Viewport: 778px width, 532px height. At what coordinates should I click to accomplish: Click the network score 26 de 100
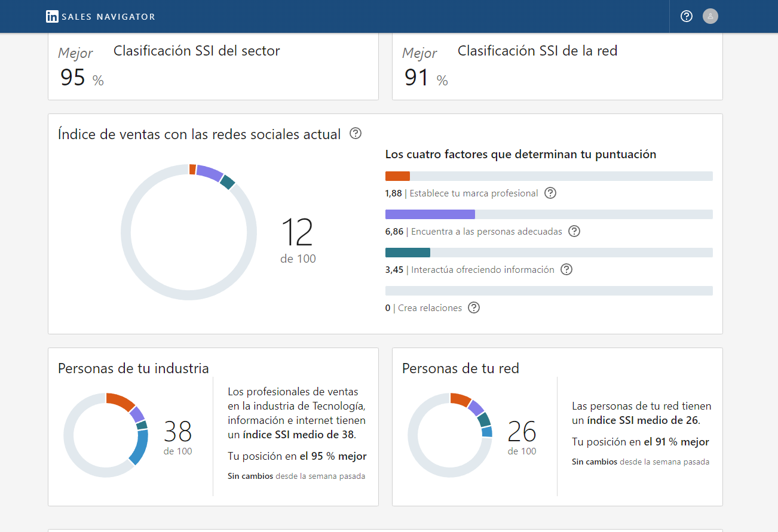click(522, 438)
